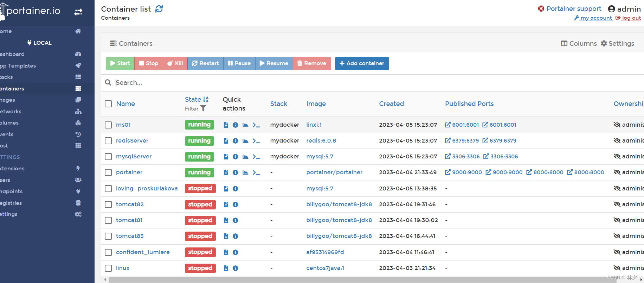Sort containers by Created column

pyautogui.click(x=391, y=104)
